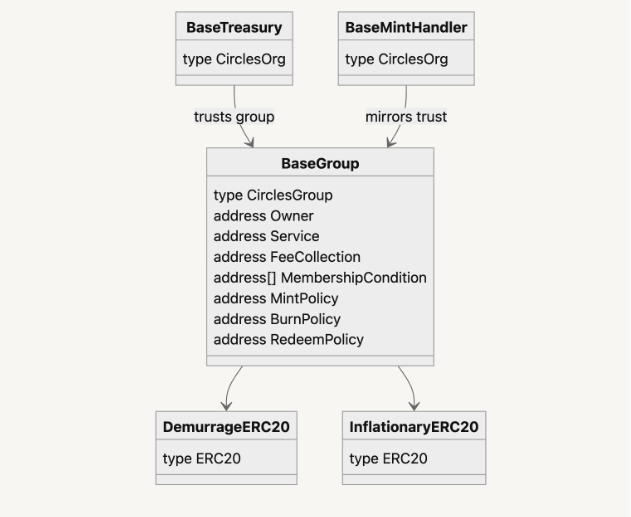Select type ERC20 in the InflationaryERC20 box

tap(388, 459)
